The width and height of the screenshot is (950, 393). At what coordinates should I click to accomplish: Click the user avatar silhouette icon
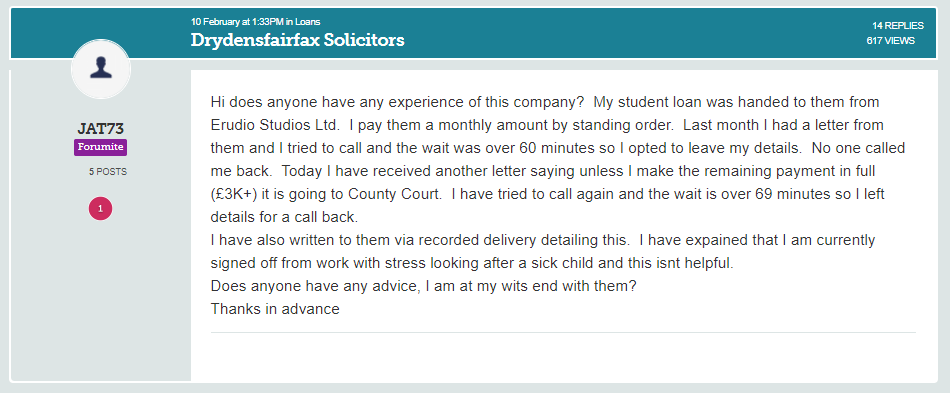[x=101, y=69]
